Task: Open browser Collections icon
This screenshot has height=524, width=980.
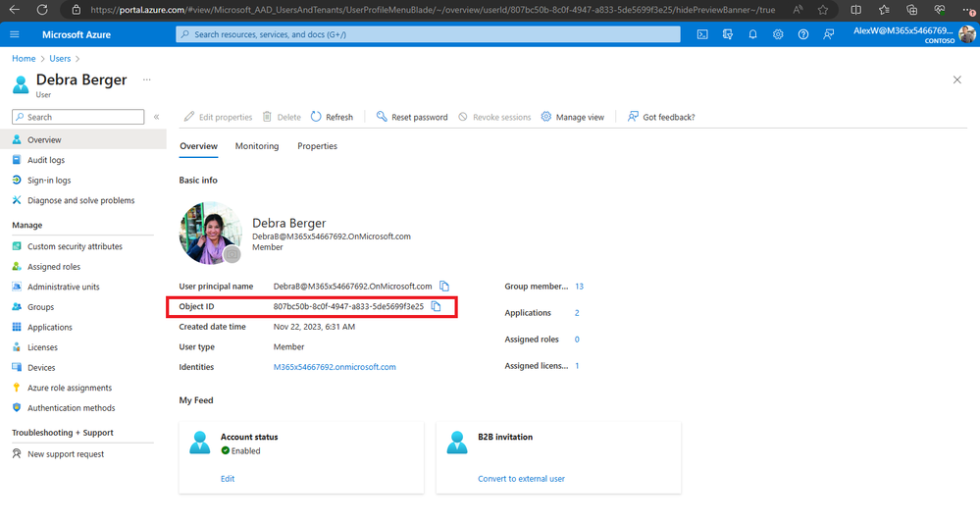Action: [912, 10]
